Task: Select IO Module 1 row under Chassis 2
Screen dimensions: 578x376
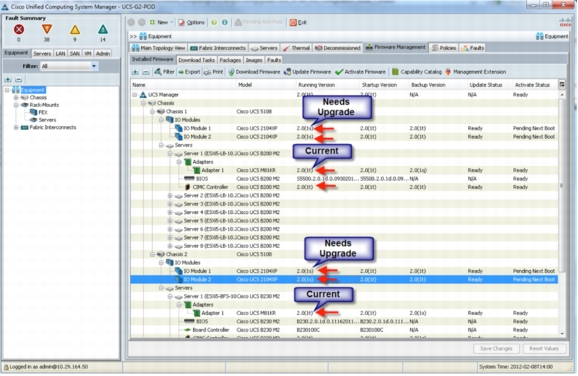Action: pyautogui.click(x=344, y=271)
